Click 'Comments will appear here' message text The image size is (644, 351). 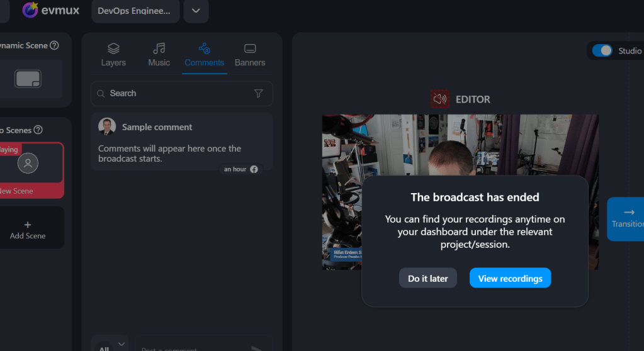[x=169, y=153]
